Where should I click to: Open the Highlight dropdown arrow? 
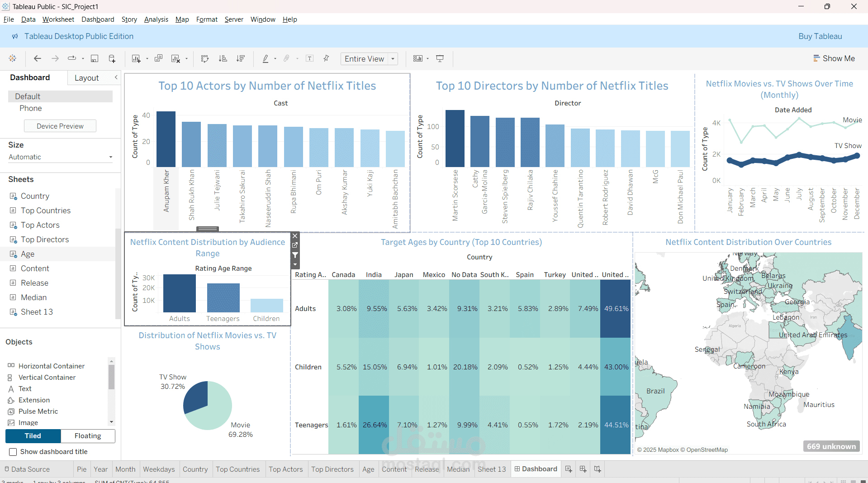coord(275,59)
